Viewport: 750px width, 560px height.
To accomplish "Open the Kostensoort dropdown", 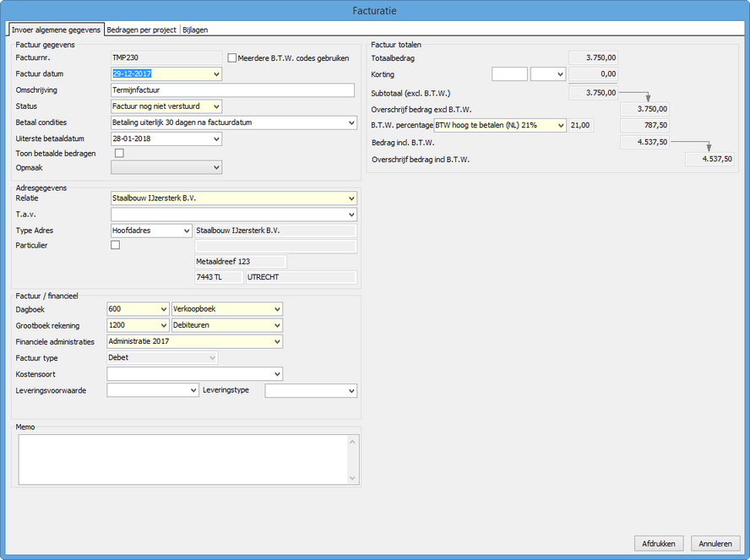I will point(277,374).
